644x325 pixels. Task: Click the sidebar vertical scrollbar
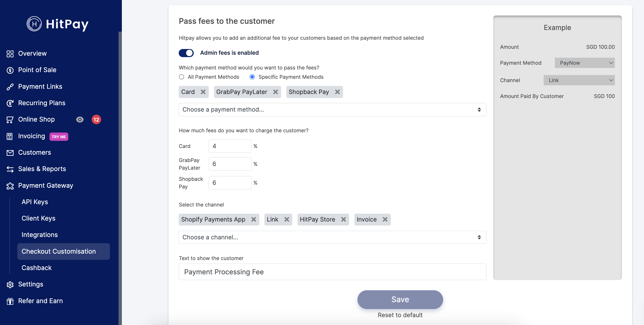120,178
